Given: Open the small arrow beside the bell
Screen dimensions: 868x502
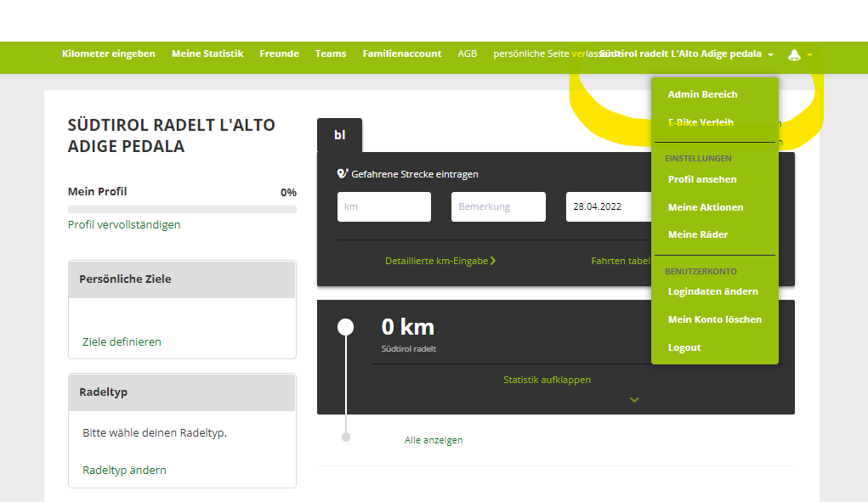Looking at the screenshot, I should (809, 54).
